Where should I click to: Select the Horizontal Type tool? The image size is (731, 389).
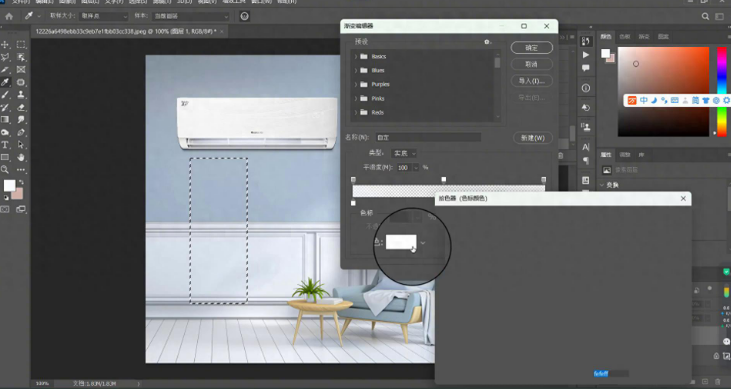pyautogui.click(x=5, y=145)
